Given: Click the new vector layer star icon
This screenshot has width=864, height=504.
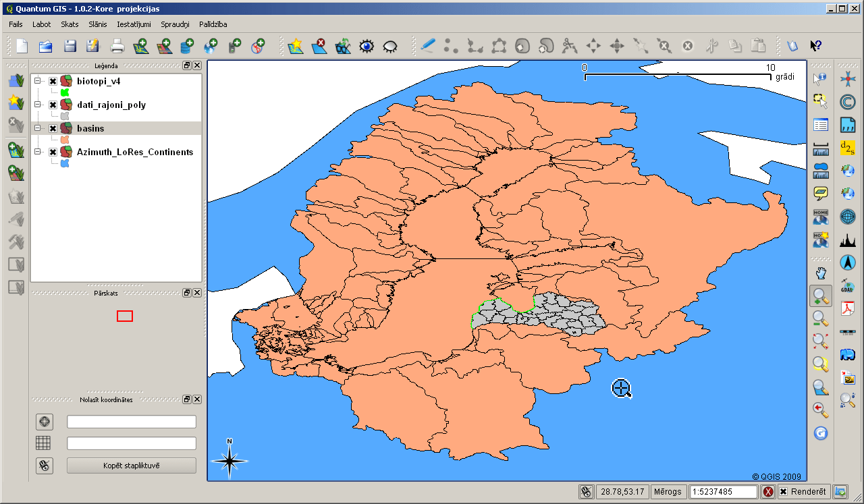Looking at the screenshot, I should [295, 46].
